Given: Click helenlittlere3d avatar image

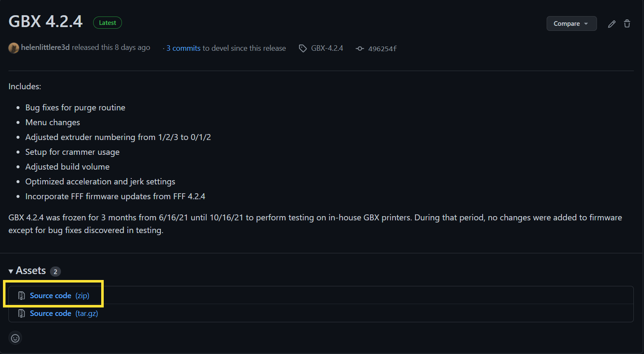Looking at the screenshot, I should coord(14,48).
